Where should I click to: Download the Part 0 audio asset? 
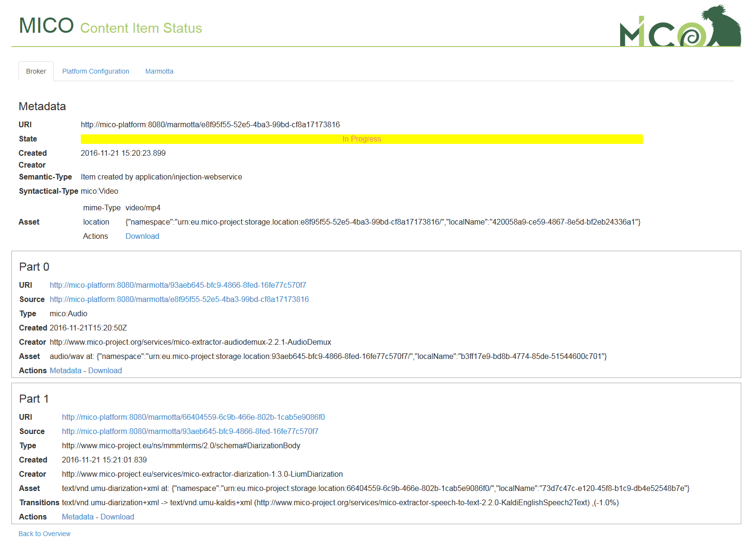click(x=105, y=371)
